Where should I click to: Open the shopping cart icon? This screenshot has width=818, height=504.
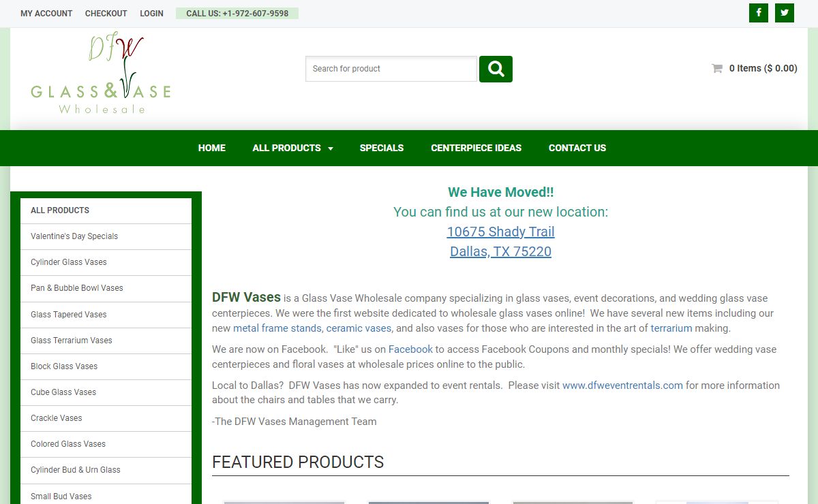coord(717,68)
